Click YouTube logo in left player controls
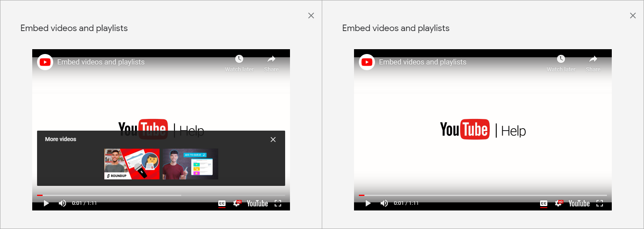644x229 pixels. (257, 203)
